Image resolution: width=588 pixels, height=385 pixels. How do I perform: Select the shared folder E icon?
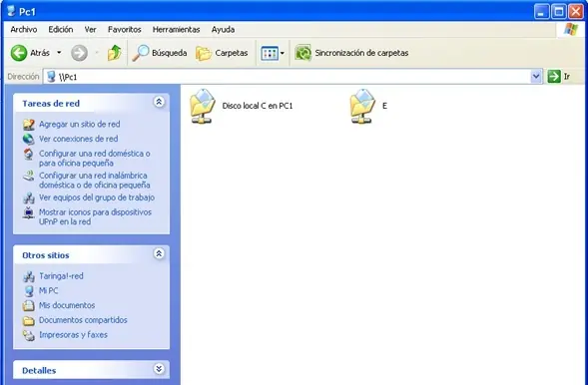pos(362,106)
